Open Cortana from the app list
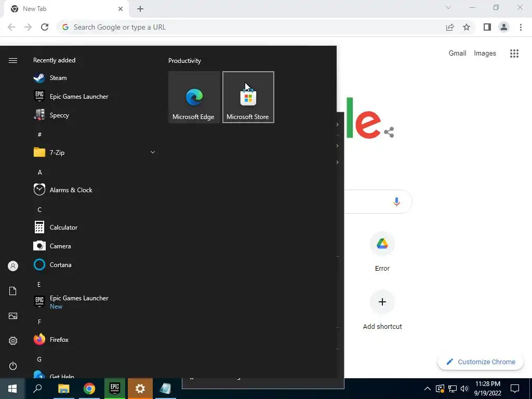The height and width of the screenshot is (399, 532). (60, 264)
